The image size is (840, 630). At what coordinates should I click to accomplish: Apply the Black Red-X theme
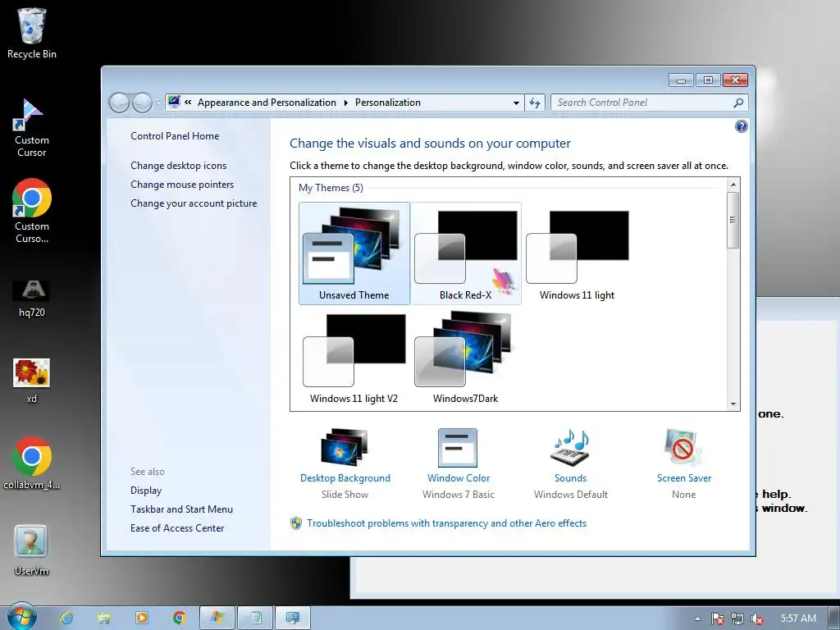click(466, 253)
